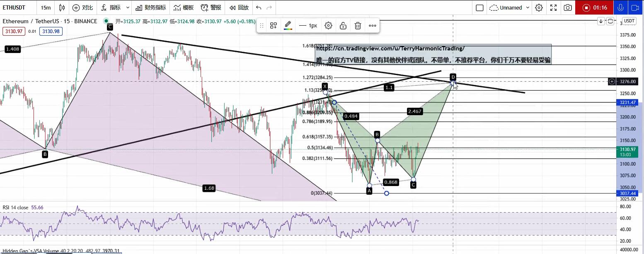This screenshot has height=254, width=644.
Task: Click the USDT currency label
Action: click(629, 21)
